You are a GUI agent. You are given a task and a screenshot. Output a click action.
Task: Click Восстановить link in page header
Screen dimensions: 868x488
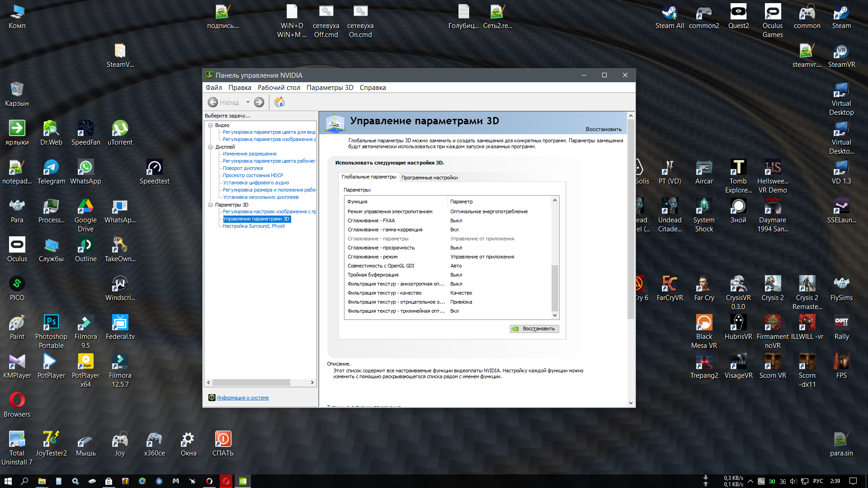(604, 129)
